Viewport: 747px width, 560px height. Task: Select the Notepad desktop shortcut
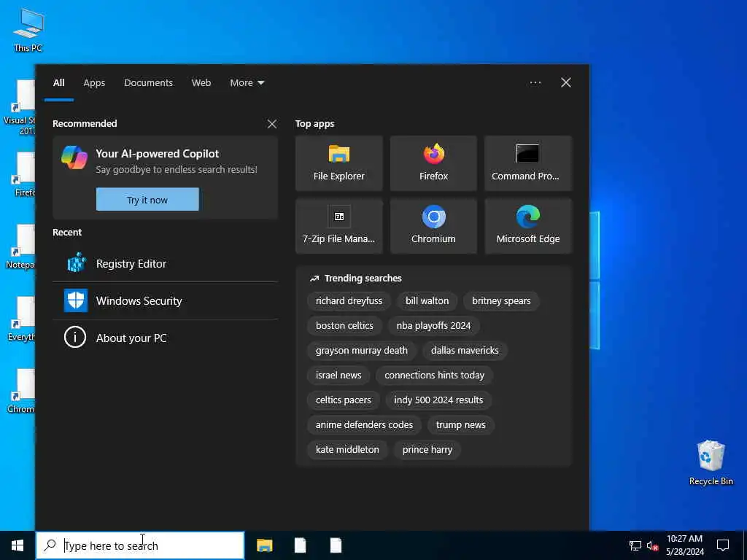pyautogui.click(x=20, y=246)
